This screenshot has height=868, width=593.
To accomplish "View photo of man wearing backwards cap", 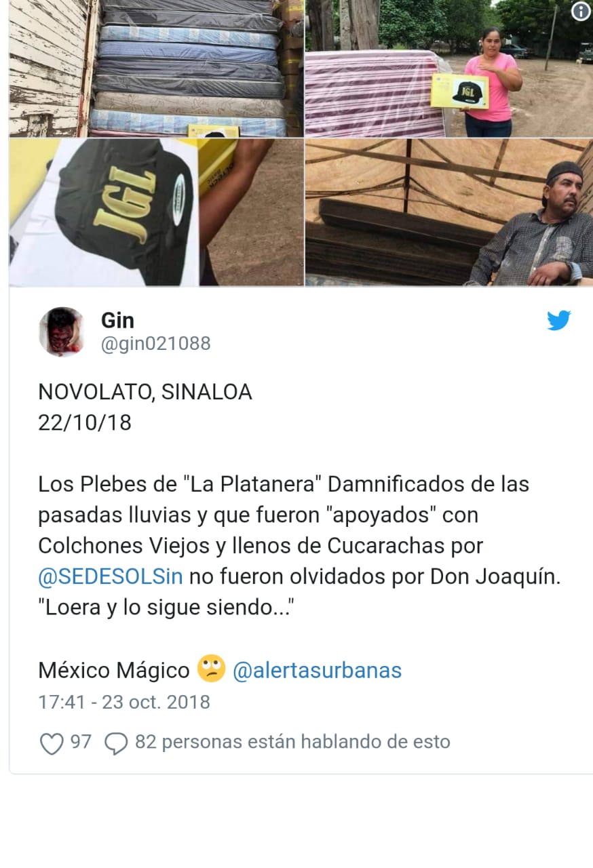I will (449, 213).
